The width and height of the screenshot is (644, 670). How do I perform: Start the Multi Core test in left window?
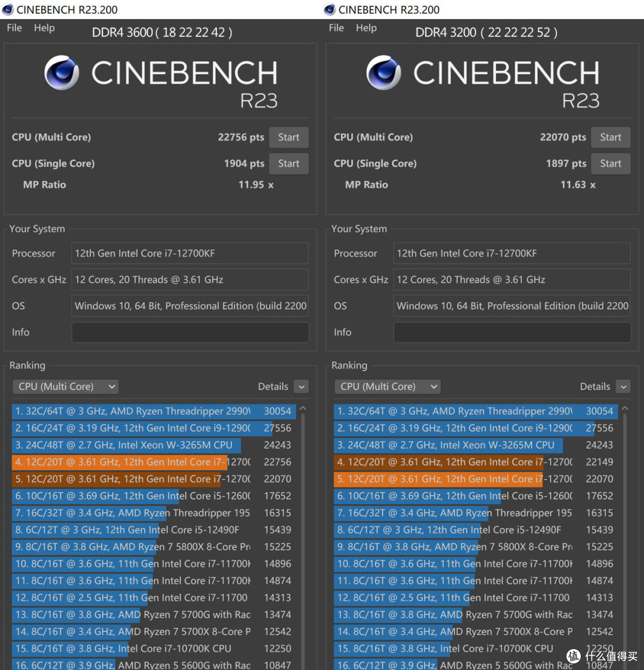pos(289,137)
